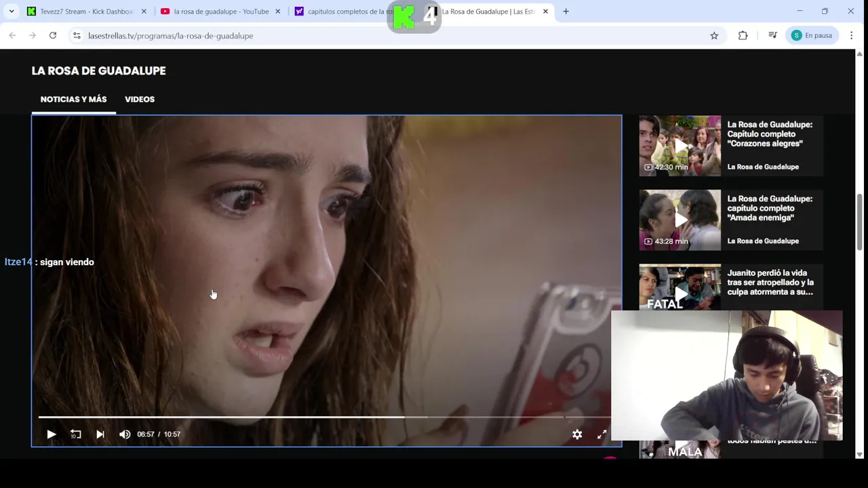Click the page vertical scrollbar

click(859, 222)
